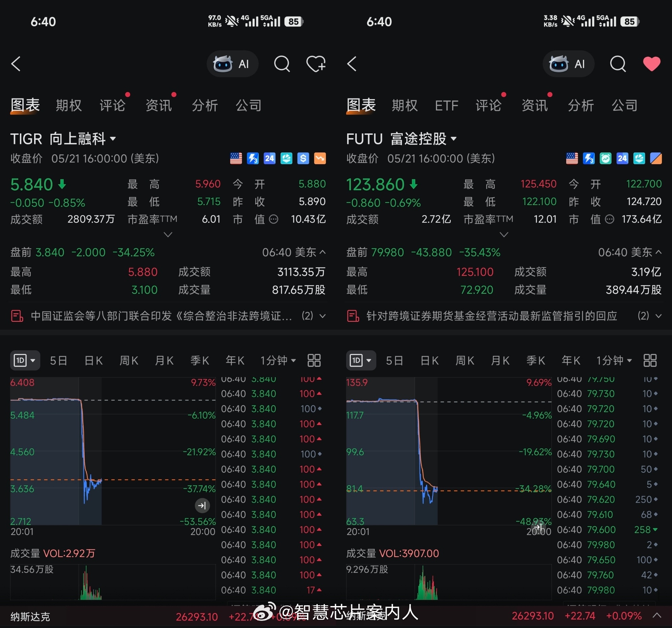This screenshot has height=628, width=672.
Task: Tap blue-orange split badge on FUTU row
Action: (x=656, y=158)
